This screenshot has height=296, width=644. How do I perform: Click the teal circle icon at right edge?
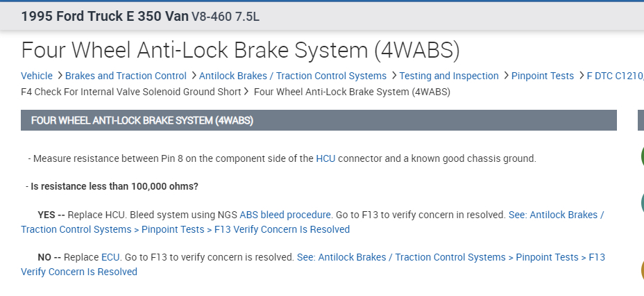pyautogui.click(x=641, y=203)
